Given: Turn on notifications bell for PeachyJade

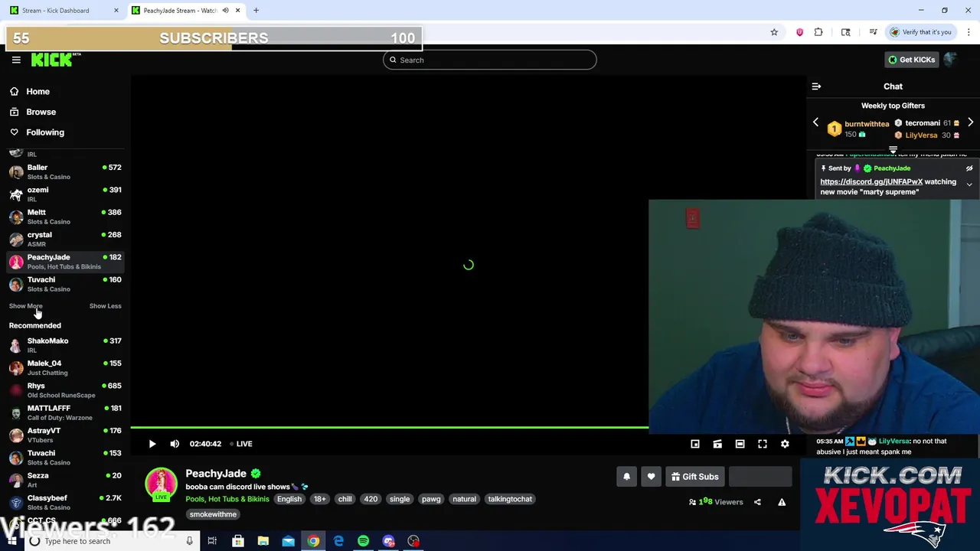Looking at the screenshot, I should [626, 477].
